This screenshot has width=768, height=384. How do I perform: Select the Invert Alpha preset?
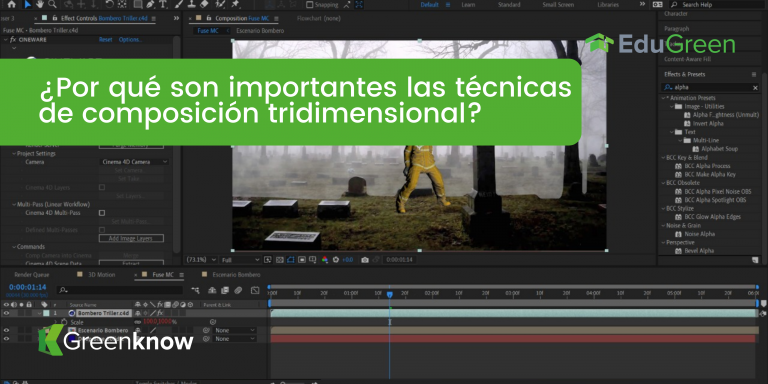tap(708, 123)
